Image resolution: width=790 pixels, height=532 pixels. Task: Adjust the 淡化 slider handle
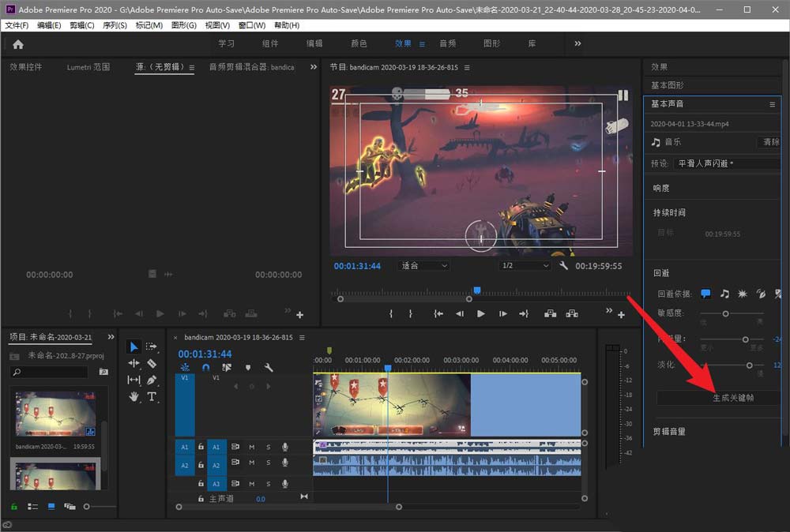[x=749, y=365]
